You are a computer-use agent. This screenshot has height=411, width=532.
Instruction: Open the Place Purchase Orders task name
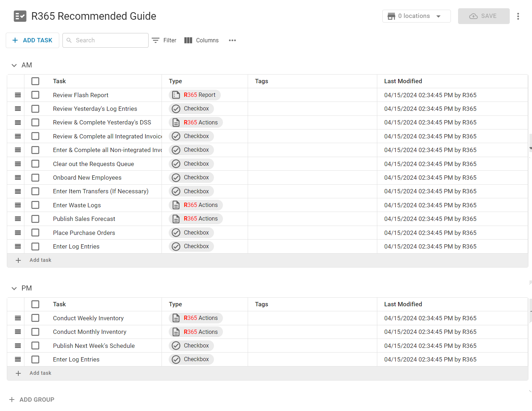84,233
